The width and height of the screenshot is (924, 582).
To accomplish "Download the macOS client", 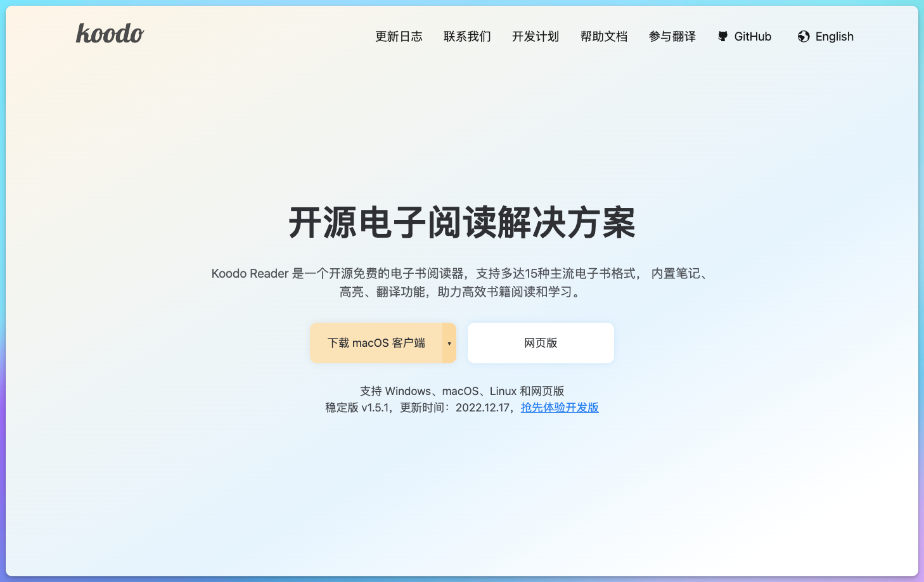I will click(x=376, y=343).
